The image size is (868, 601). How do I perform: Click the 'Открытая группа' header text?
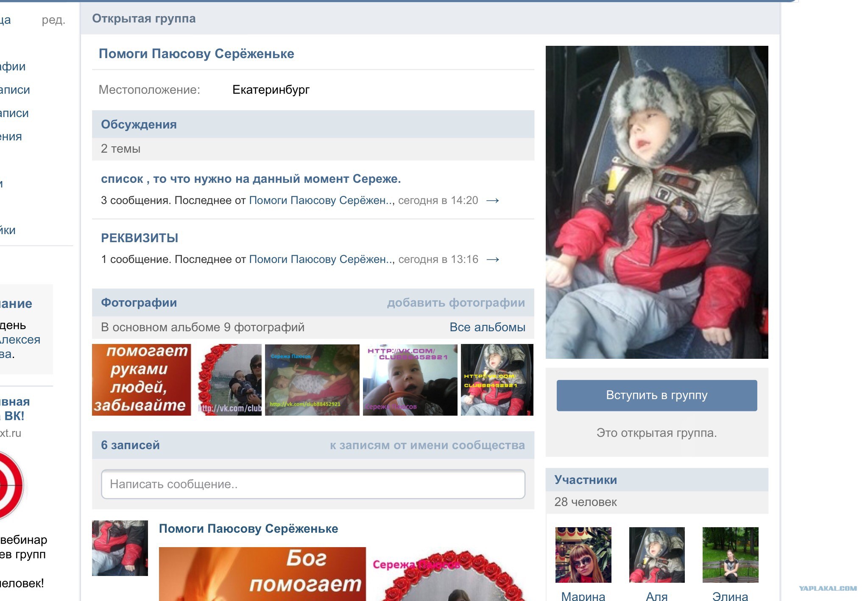(x=144, y=19)
